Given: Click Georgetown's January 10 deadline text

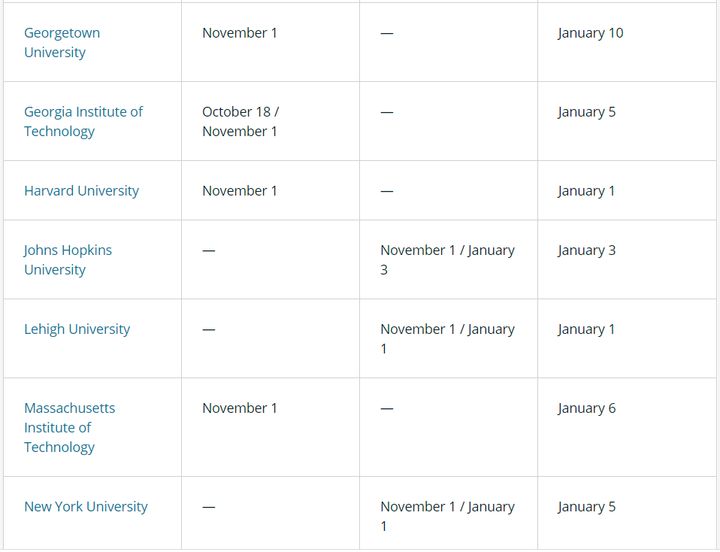Looking at the screenshot, I should tap(590, 33).
